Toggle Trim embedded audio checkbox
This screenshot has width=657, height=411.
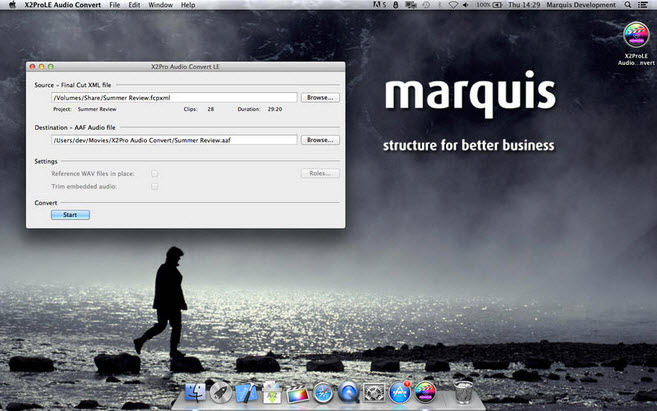point(155,186)
